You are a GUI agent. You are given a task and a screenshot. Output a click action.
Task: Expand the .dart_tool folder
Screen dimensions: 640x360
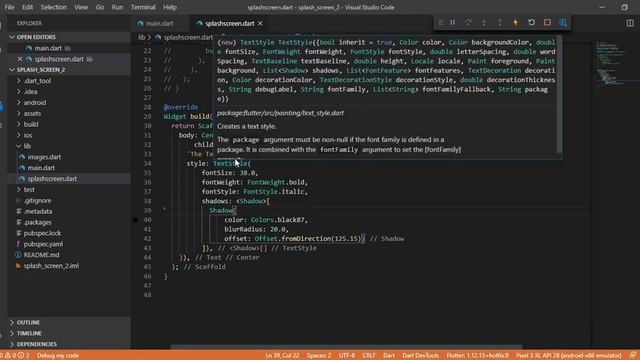click(x=69, y=81)
